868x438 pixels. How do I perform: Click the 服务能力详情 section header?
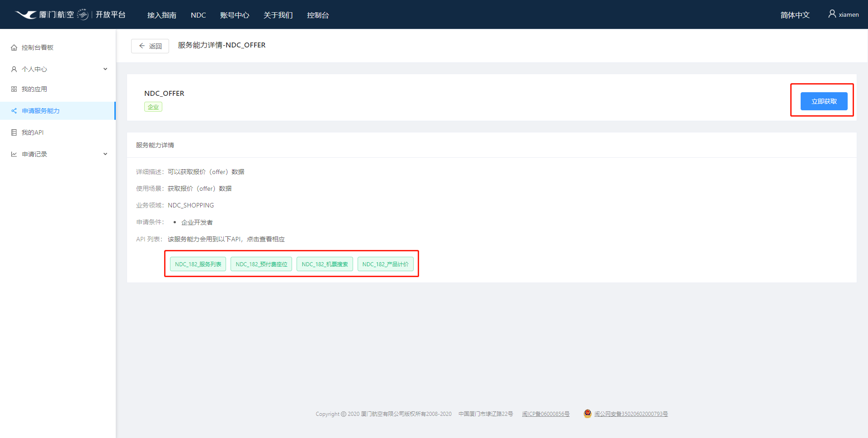pyautogui.click(x=155, y=145)
